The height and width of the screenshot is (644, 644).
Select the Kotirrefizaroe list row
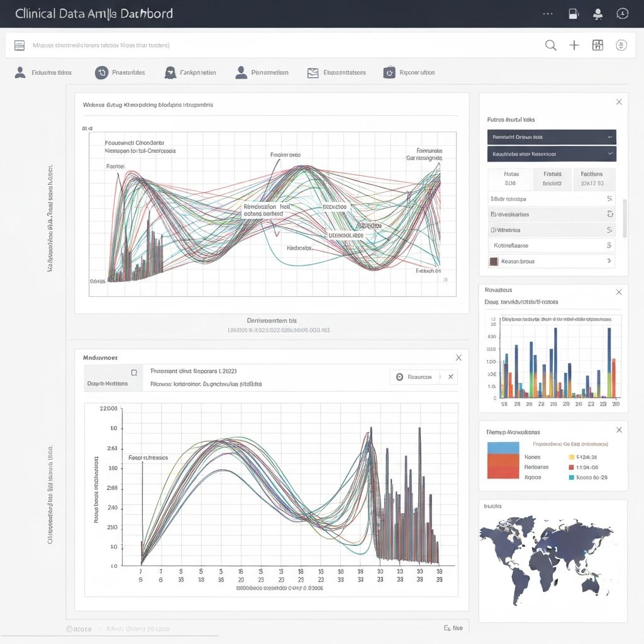[x=551, y=246]
